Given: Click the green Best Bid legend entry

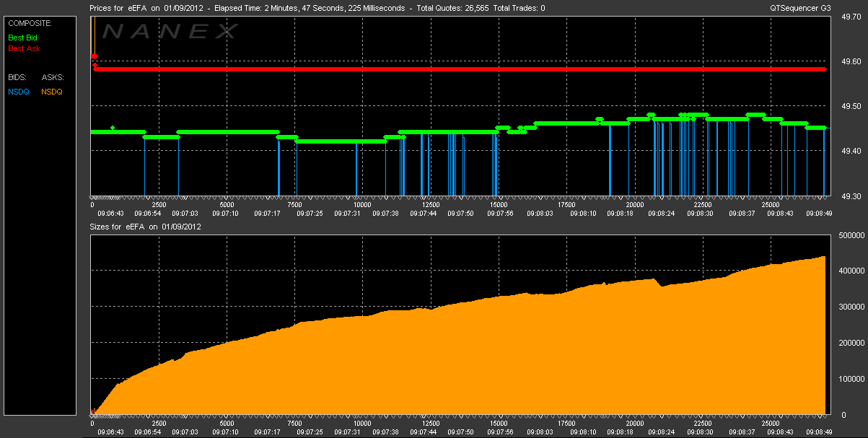Looking at the screenshot, I should 22,37.
